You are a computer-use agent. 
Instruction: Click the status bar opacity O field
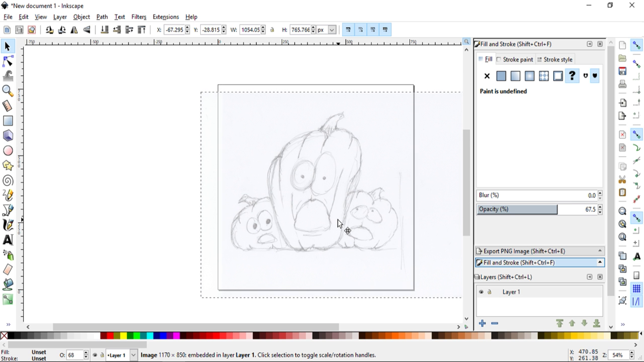[75, 355]
